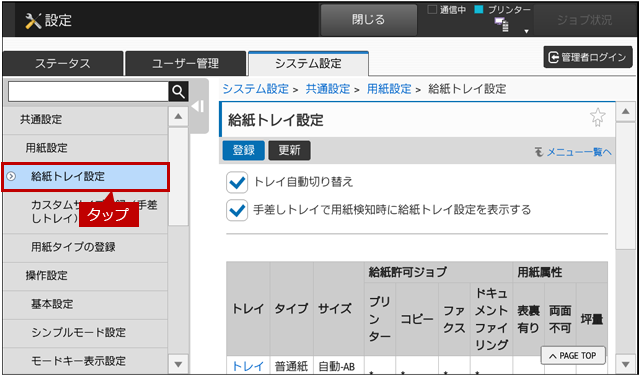Click the printer status icon
This screenshot has width=640, height=376.
(502, 25)
